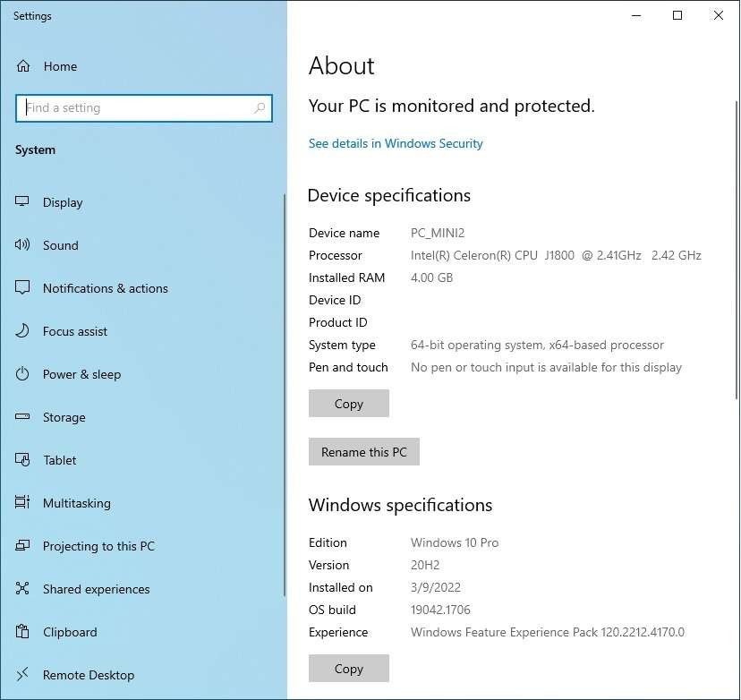Click the Notifications & actions icon
This screenshot has width=741, height=700.
pyautogui.click(x=23, y=288)
